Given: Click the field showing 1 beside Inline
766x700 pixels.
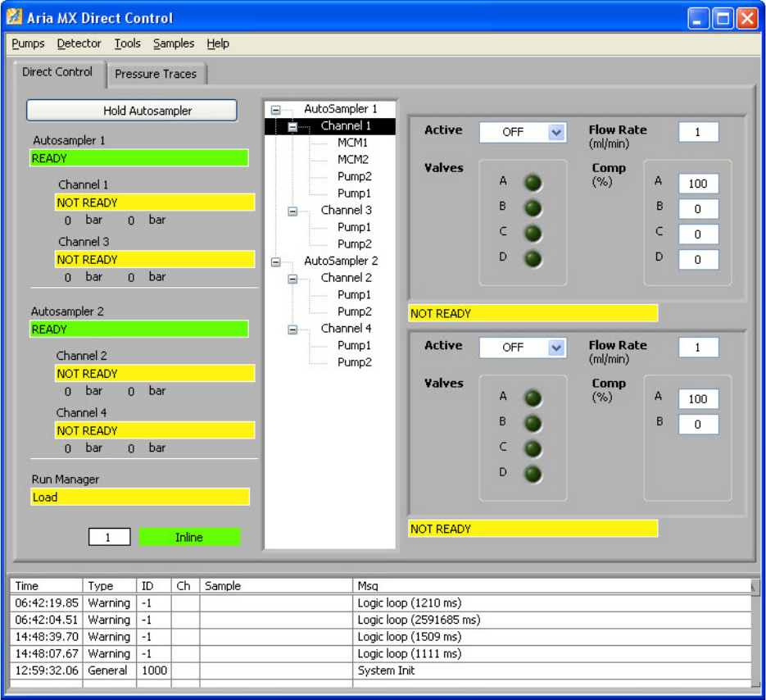Looking at the screenshot, I should [x=110, y=537].
